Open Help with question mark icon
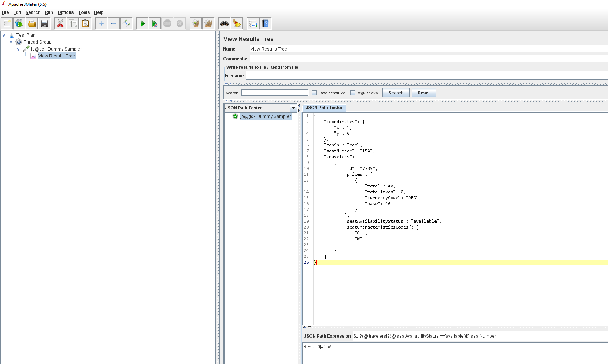Image resolution: width=608 pixels, height=364 pixels. (x=266, y=23)
